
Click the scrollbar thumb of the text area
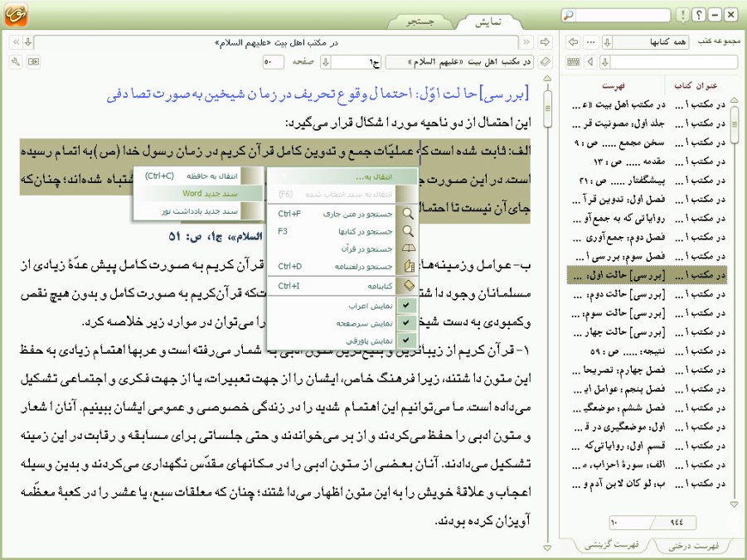(x=547, y=109)
